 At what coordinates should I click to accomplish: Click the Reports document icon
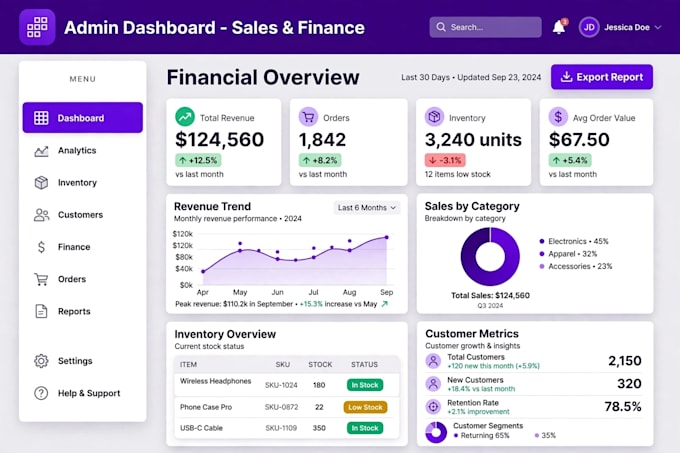pyautogui.click(x=41, y=311)
